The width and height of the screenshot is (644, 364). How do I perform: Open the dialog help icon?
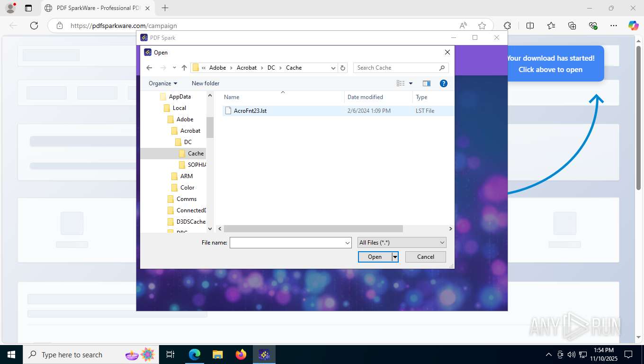tap(444, 83)
